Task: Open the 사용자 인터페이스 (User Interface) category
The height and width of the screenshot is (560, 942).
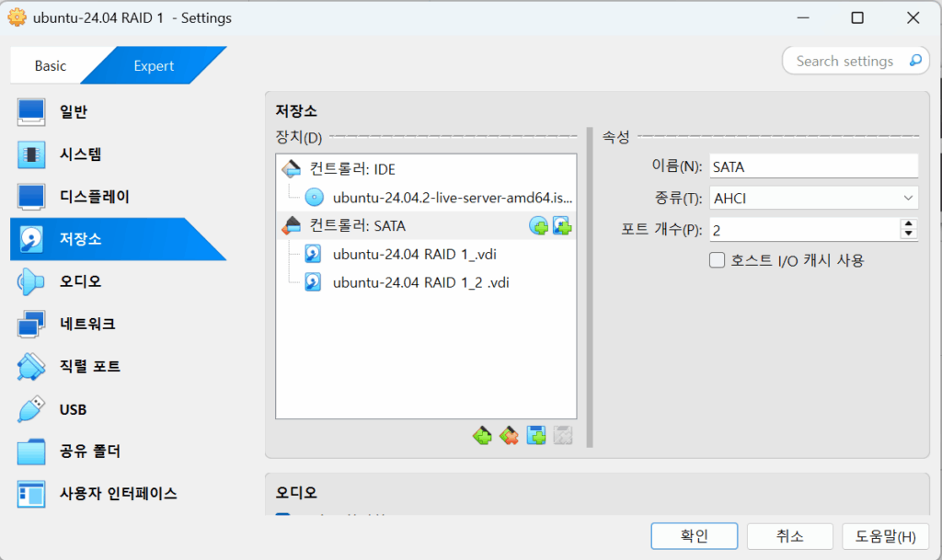Action: [118, 494]
